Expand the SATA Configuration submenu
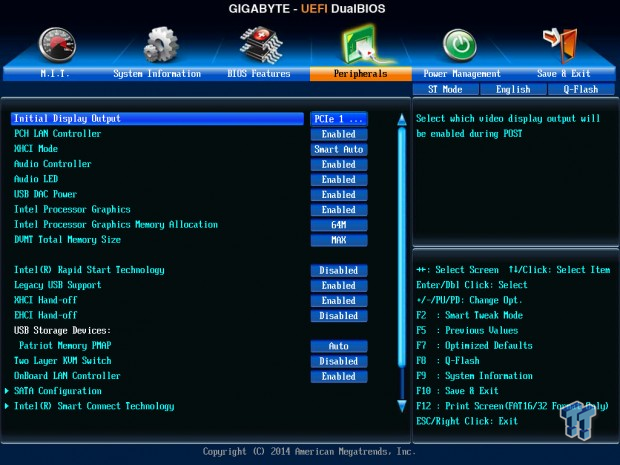The width and height of the screenshot is (620, 465). (58, 391)
